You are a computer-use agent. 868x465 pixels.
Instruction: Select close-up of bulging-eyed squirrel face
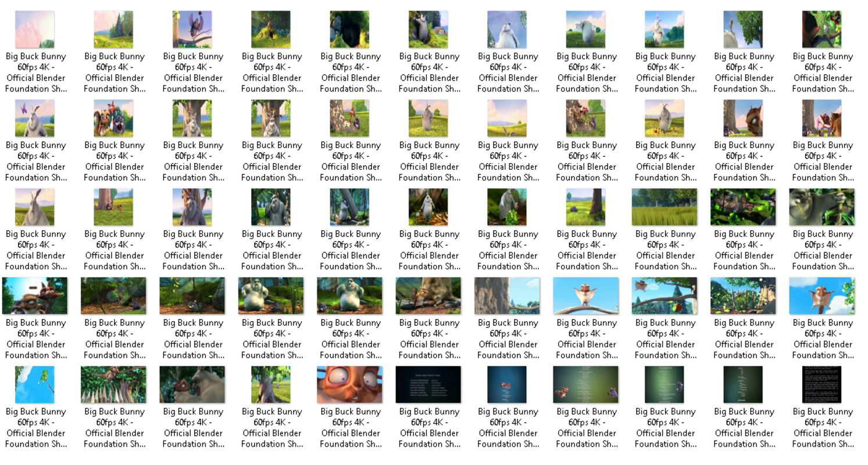(x=349, y=385)
